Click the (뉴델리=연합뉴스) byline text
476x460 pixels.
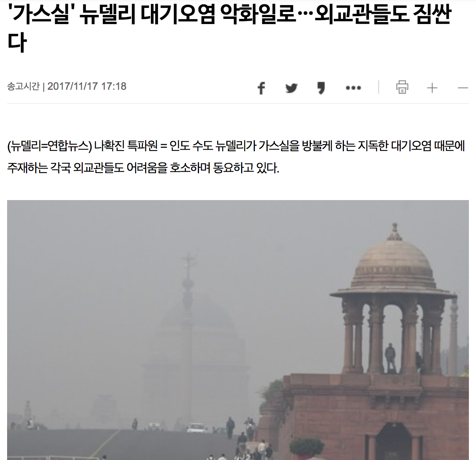50,146
